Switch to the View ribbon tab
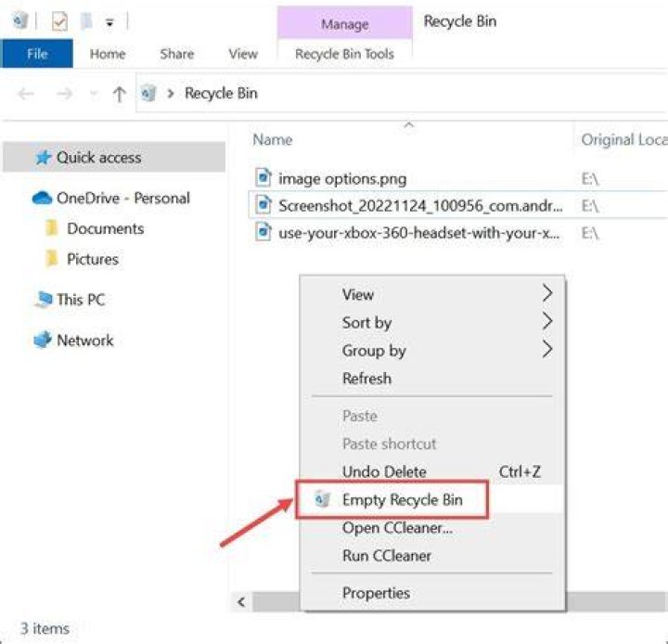This screenshot has width=668, height=644. [x=243, y=54]
